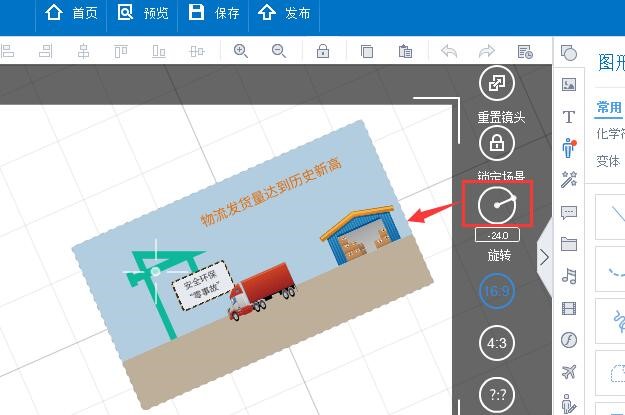Switch to the 常用 tab
The width and height of the screenshot is (625, 415).
[609, 108]
